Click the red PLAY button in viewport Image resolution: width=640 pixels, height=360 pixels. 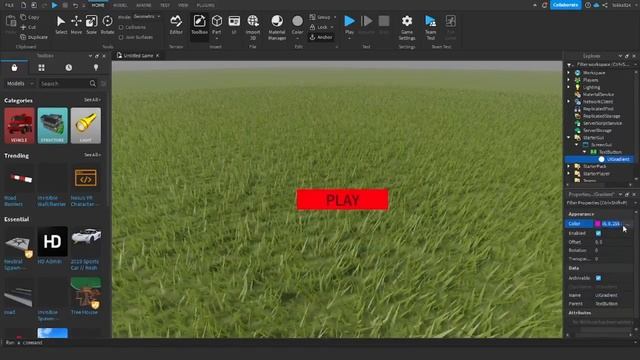(x=342, y=200)
